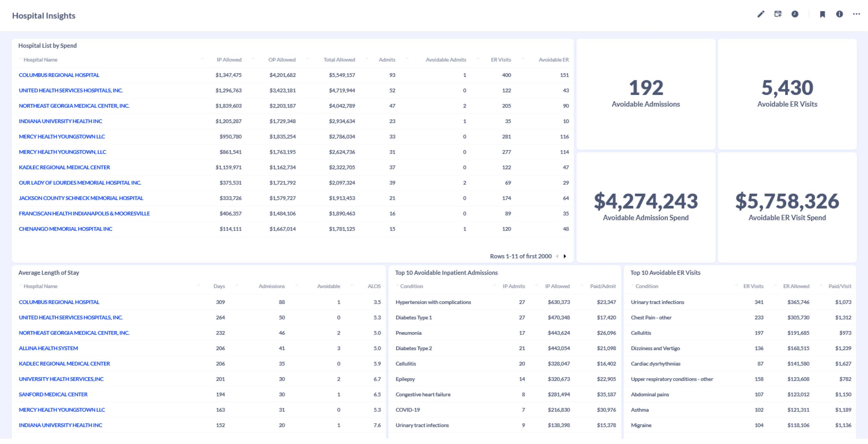This screenshot has width=868, height=444.
Task: Click Asthma ER visits row
Action: click(740, 410)
